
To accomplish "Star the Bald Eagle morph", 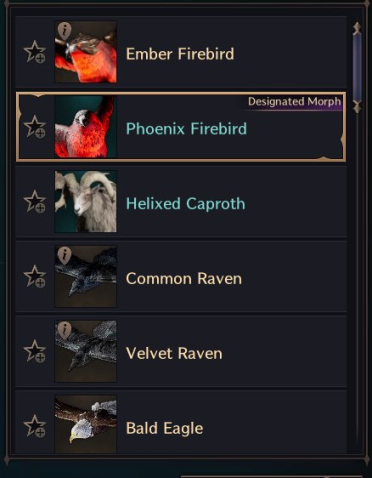I will 35,426.
